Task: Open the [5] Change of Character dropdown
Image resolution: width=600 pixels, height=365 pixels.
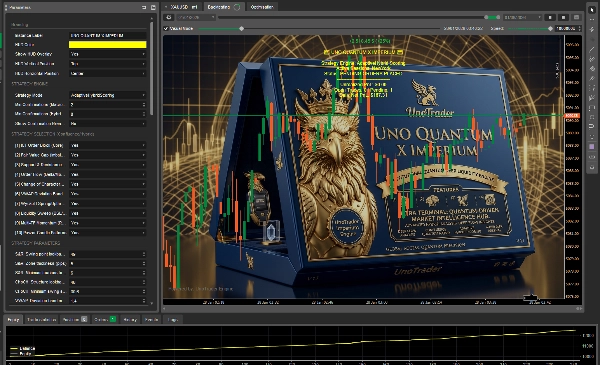Action: [x=108, y=184]
